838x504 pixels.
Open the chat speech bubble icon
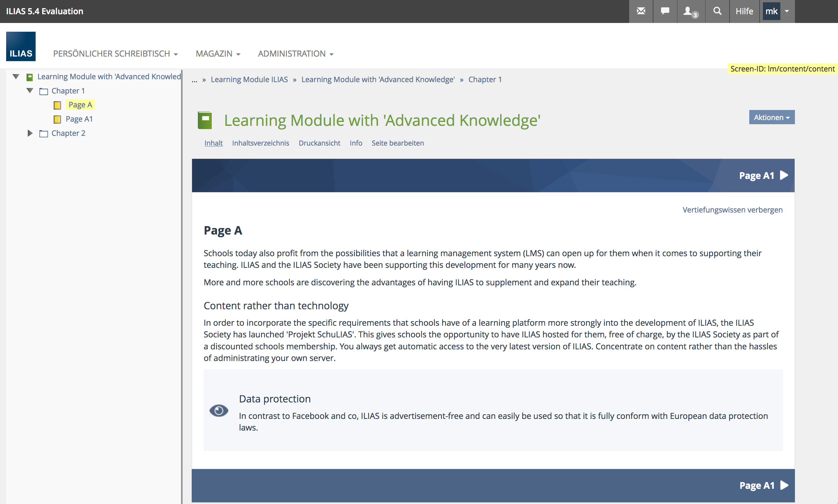point(665,11)
